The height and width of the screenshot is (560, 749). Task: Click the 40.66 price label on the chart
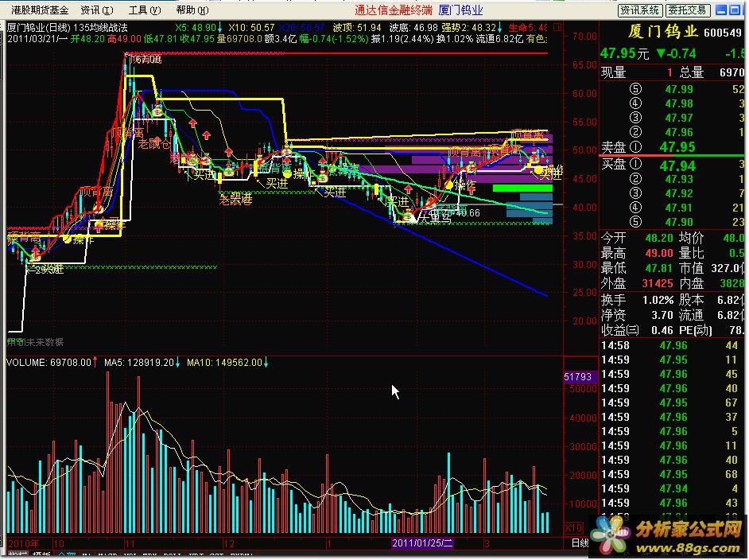point(468,212)
